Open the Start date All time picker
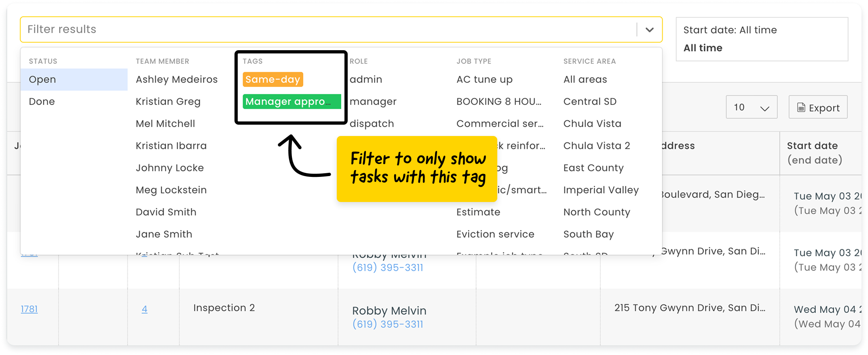 pos(761,39)
